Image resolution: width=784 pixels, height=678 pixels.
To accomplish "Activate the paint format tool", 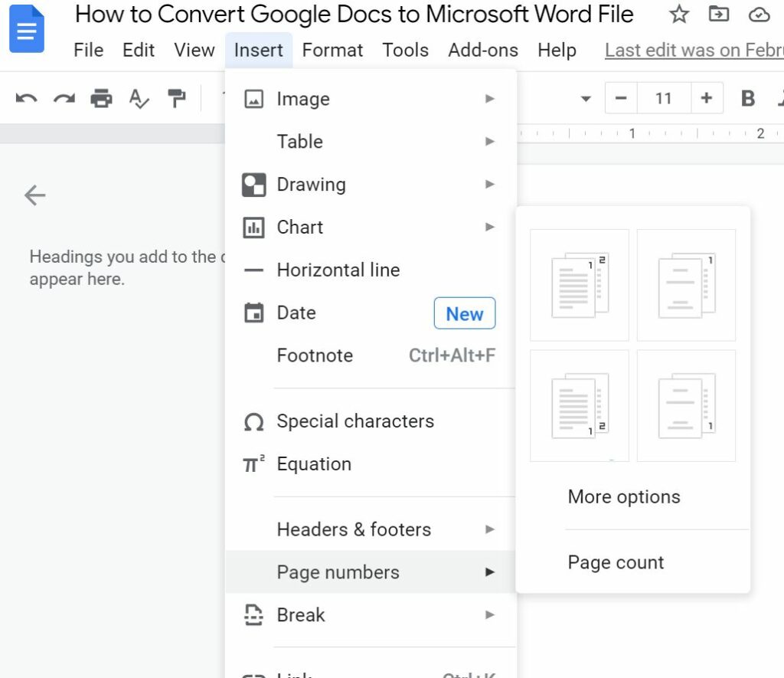I will [x=176, y=98].
